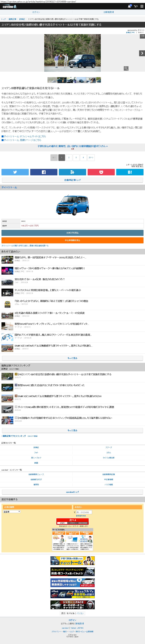Screen dimensions: 145x644
Task: Open ジャガー I-PACE banner
Action: click(72, 605)
